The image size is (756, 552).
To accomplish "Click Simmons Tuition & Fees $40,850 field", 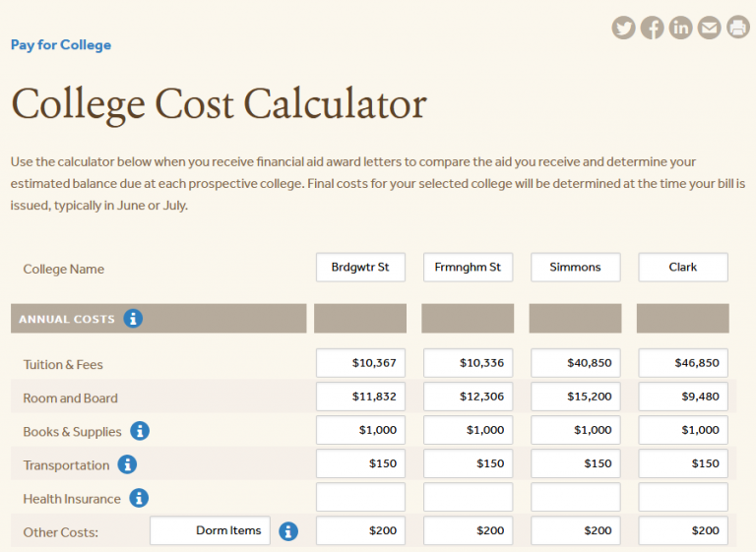I will point(575,363).
